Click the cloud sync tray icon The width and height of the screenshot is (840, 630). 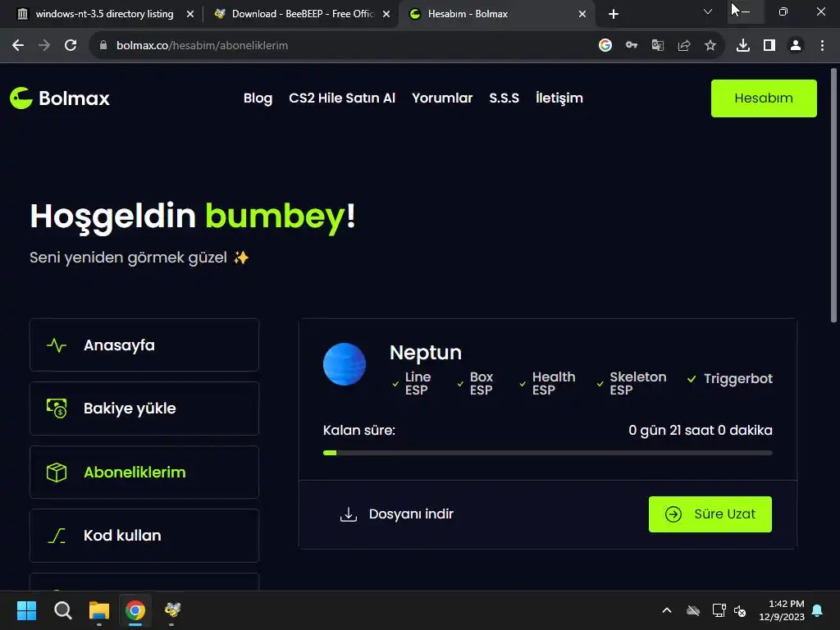[x=693, y=610]
